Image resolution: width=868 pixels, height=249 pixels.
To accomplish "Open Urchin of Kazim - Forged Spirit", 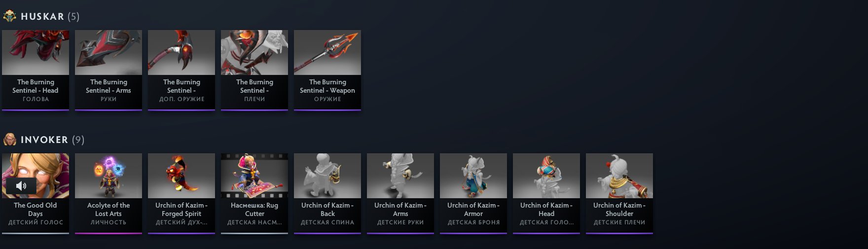I will [x=181, y=194].
